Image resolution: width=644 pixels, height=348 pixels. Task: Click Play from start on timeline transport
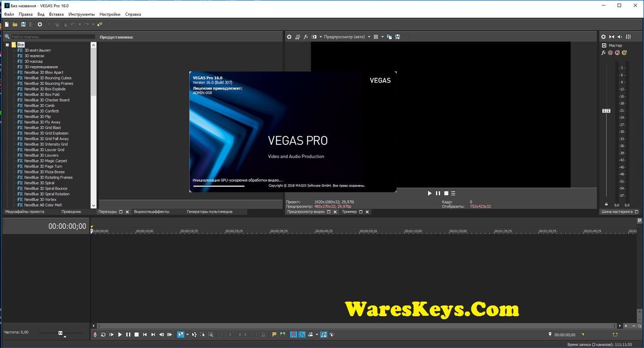[112, 334]
